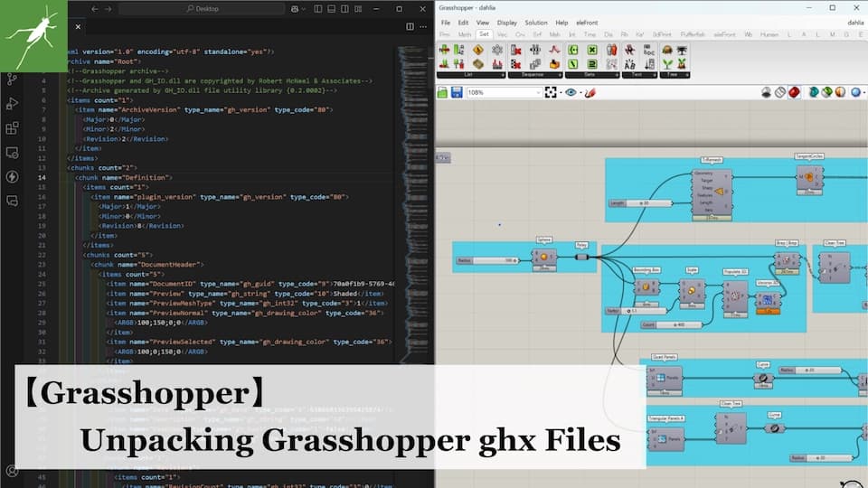The height and width of the screenshot is (488, 868).
Task: Click the red sketch pen icon
Action: click(590, 92)
